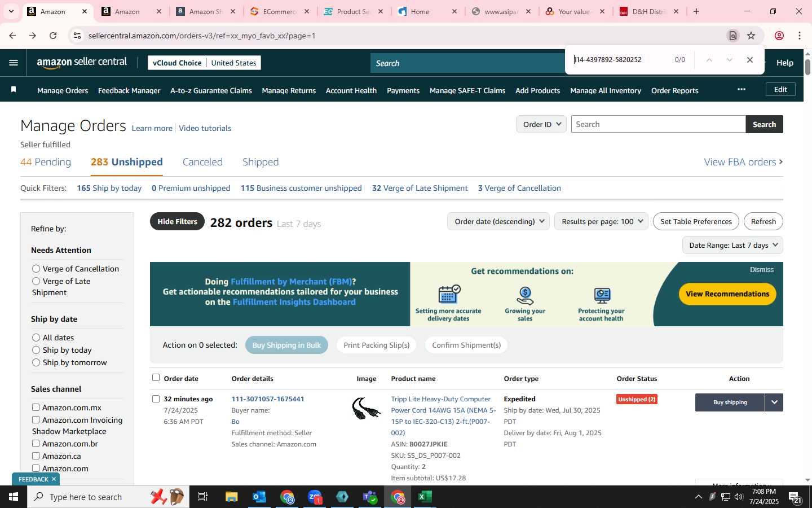Click 165 Ship by today quick filter
Image resolution: width=812 pixels, height=508 pixels.
point(109,188)
